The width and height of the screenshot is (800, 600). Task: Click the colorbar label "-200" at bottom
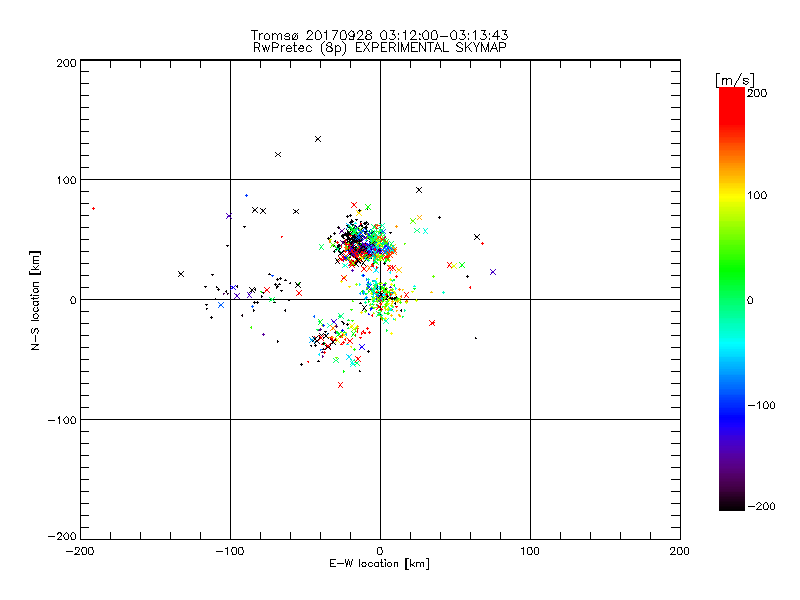[x=761, y=507]
